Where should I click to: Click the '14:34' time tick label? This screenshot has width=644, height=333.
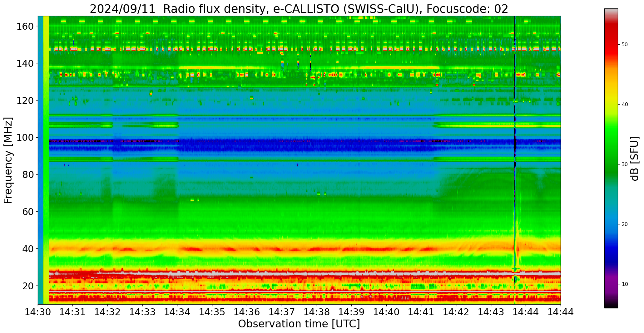(177, 312)
